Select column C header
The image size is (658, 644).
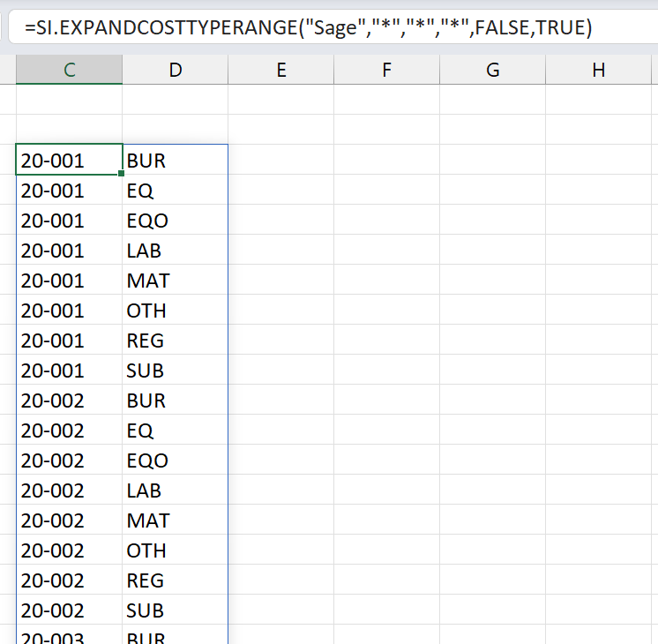(x=69, y=70)
